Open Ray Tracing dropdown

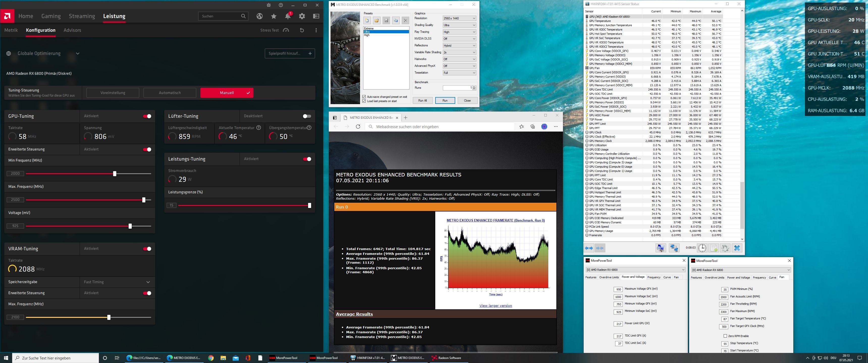coord(459,32)
